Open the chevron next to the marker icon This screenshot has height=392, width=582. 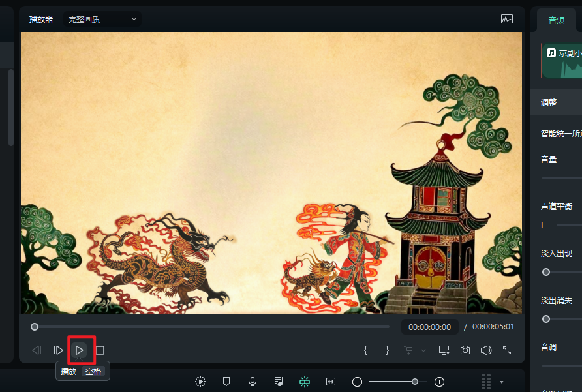(x=423, y=350)
